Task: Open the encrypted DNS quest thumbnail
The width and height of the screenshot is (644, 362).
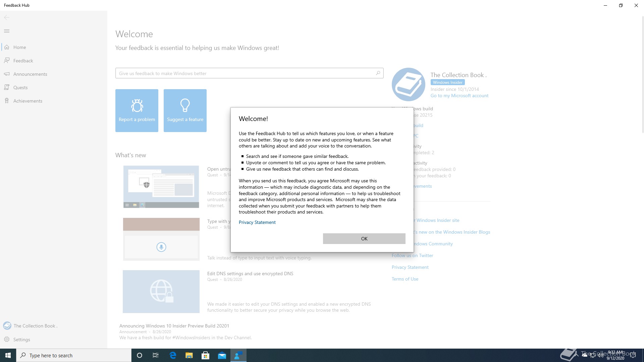Action: click(161, 292)
